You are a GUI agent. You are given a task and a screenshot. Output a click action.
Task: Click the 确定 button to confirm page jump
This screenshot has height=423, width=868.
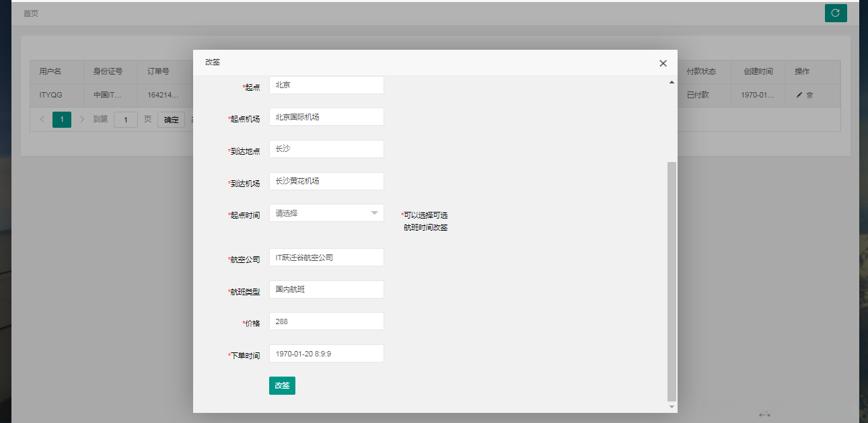tap(170, 118)
